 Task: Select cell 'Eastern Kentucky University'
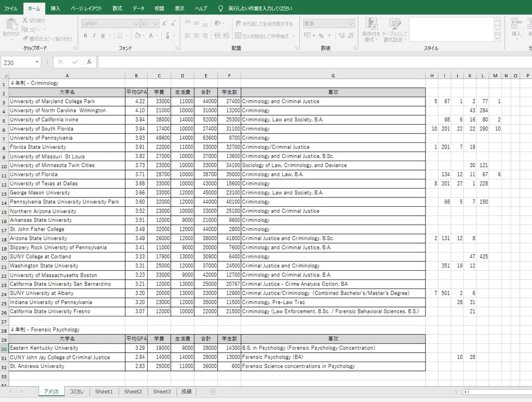66,348
